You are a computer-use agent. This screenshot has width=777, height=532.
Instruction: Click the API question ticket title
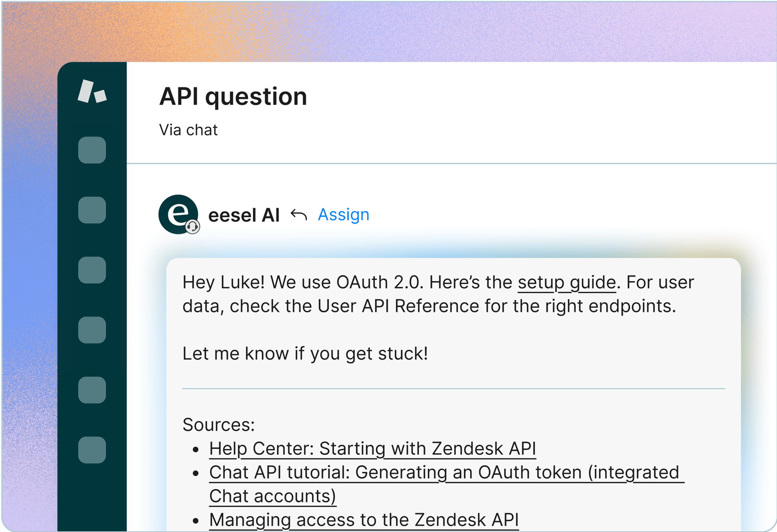click(233, 97)
